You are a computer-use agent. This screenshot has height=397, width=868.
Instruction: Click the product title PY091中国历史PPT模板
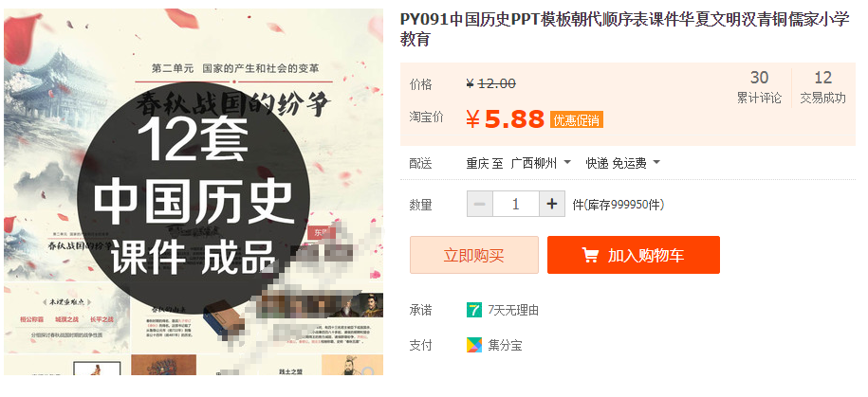[624, 30]
